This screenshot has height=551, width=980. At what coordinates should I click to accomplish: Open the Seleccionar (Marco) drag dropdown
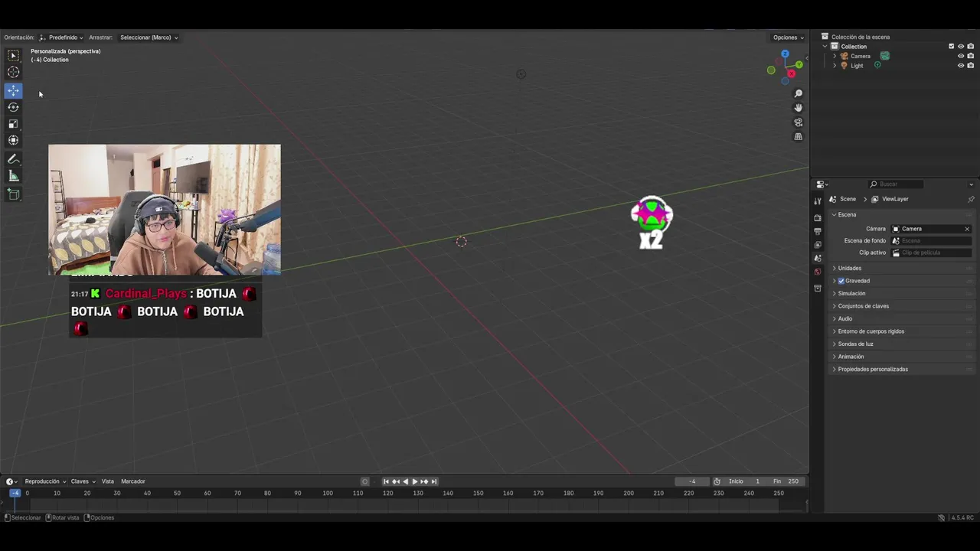149,37
